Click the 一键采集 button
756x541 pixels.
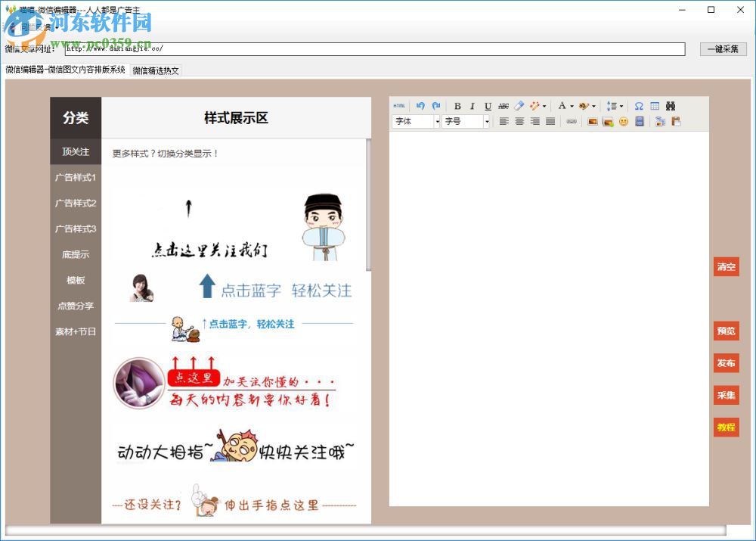coord(722,48)
